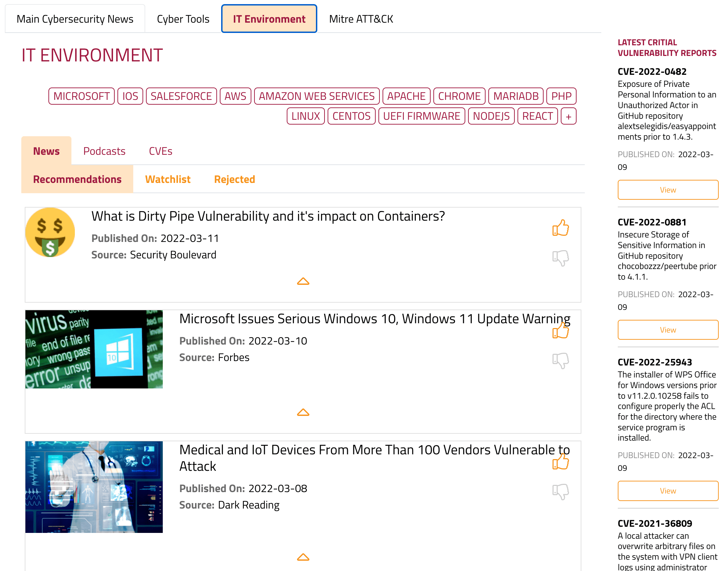Dislike the Dirty Pipe Vulnerability article

[x=560, y=258]
